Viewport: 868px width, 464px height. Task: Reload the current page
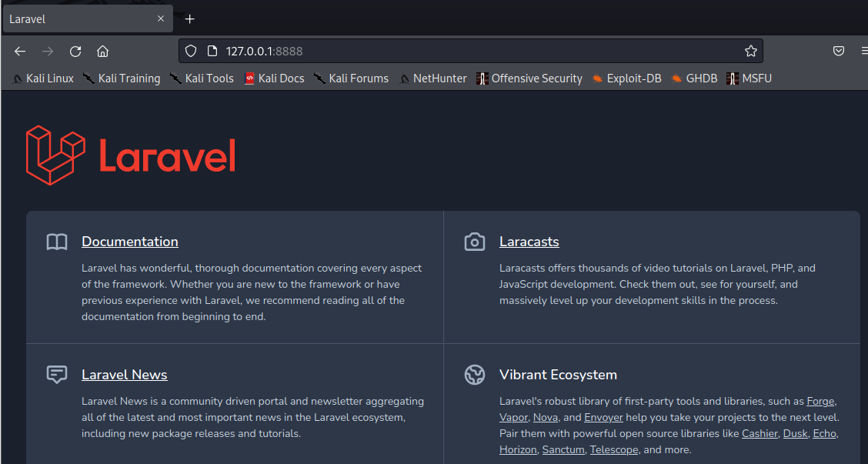[75, 52]
